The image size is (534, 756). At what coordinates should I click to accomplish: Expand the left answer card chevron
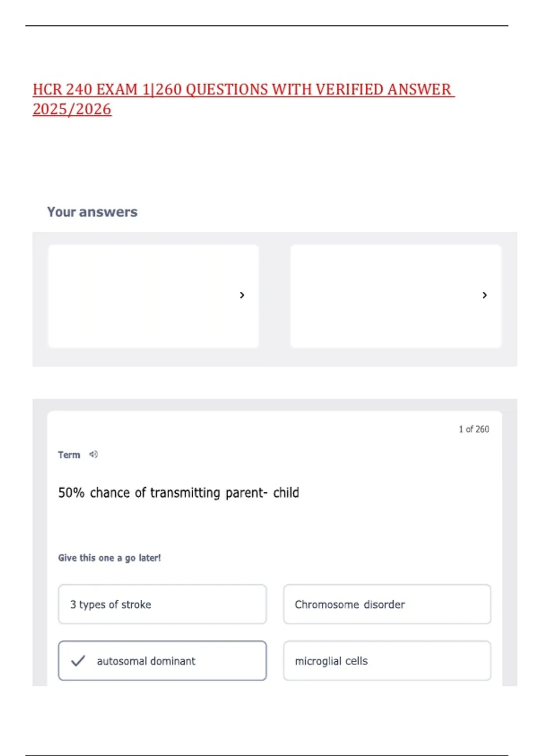pos(242,295)
